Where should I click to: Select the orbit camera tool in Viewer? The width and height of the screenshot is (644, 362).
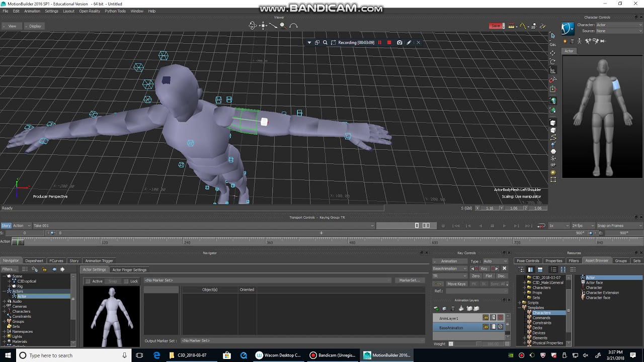(253, 26)
